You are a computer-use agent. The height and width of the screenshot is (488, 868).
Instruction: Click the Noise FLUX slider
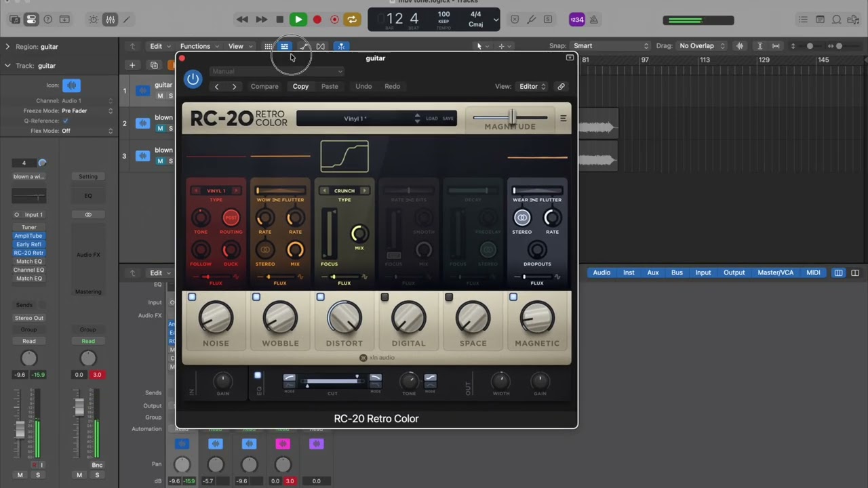[216, 277]
